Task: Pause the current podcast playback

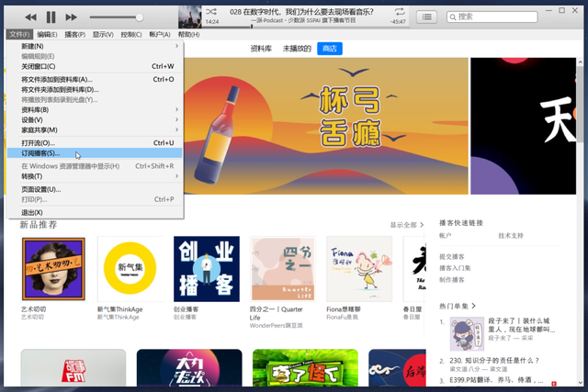Action: [51, 17]
